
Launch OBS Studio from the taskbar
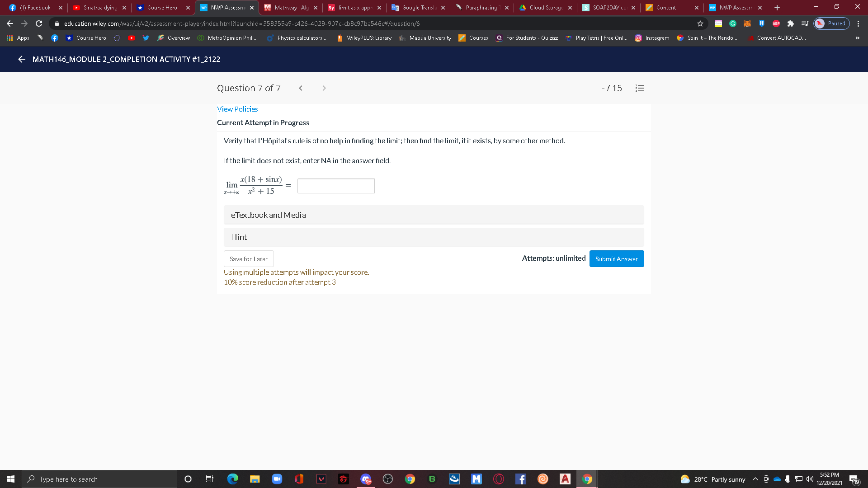[x=388, y=479]
